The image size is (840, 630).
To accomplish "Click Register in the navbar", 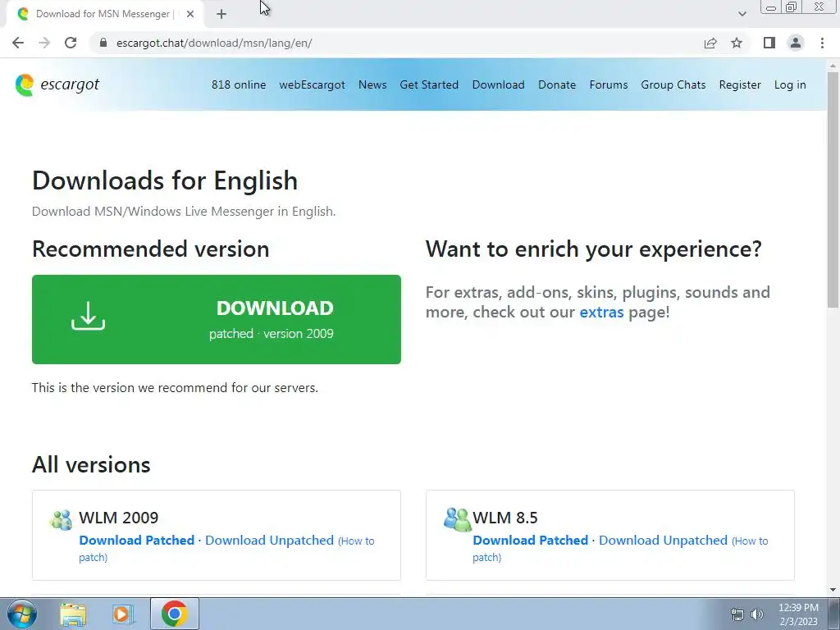I will coord(740,84).
